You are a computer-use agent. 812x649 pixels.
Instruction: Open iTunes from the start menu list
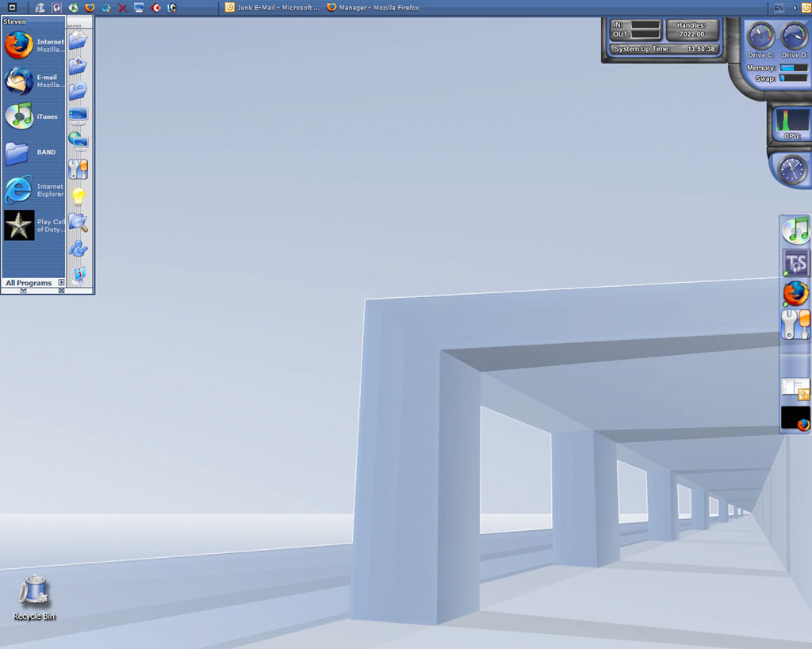[34, 116]
